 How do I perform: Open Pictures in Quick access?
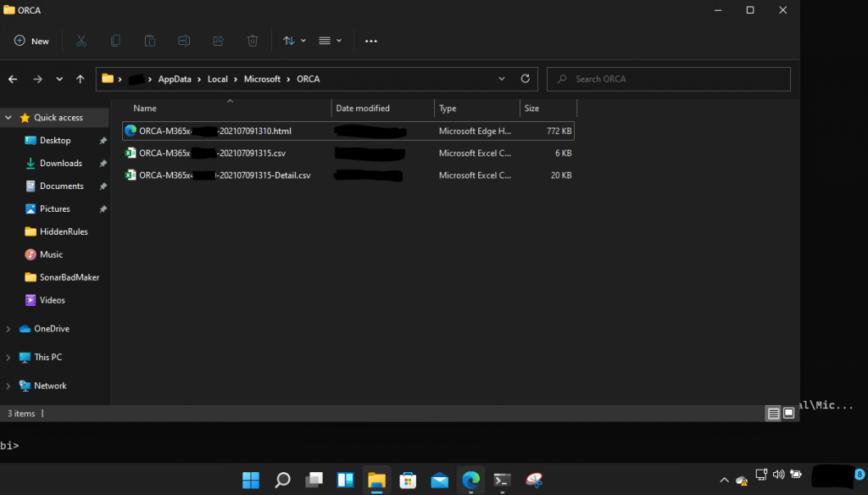point(55,209)
